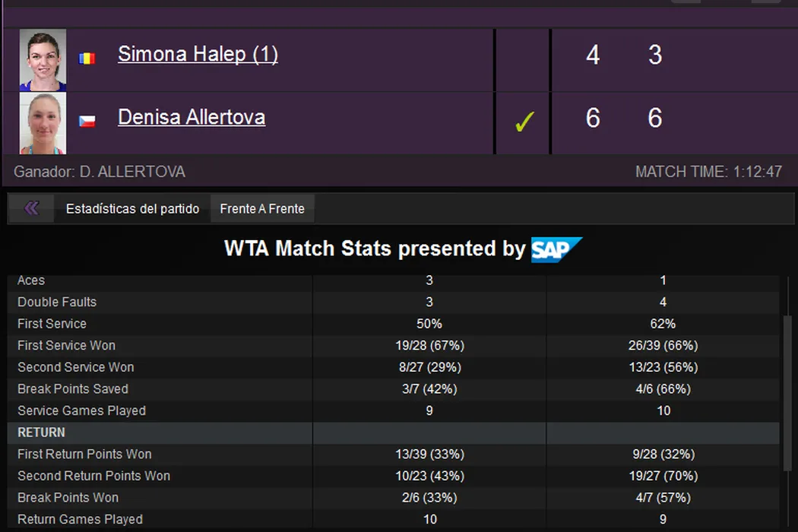Click the green winner checkmark icon
The width and height of the screenshot is (798, 532).
524,122
